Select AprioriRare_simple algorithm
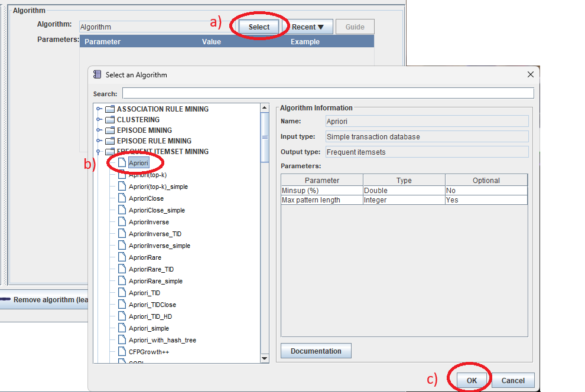Image resolution: width=585 pixels, height=392 pixels. [x=155, y=281]
